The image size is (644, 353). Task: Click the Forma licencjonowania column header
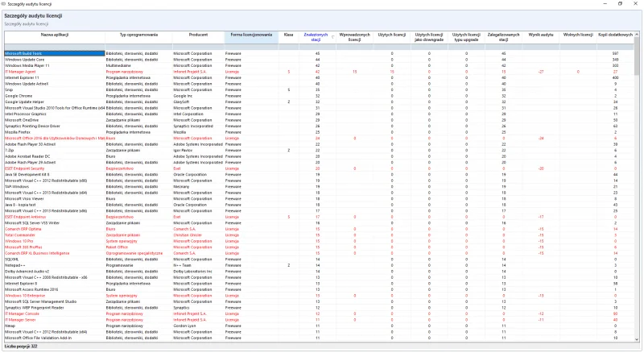[x=251, y=37]
